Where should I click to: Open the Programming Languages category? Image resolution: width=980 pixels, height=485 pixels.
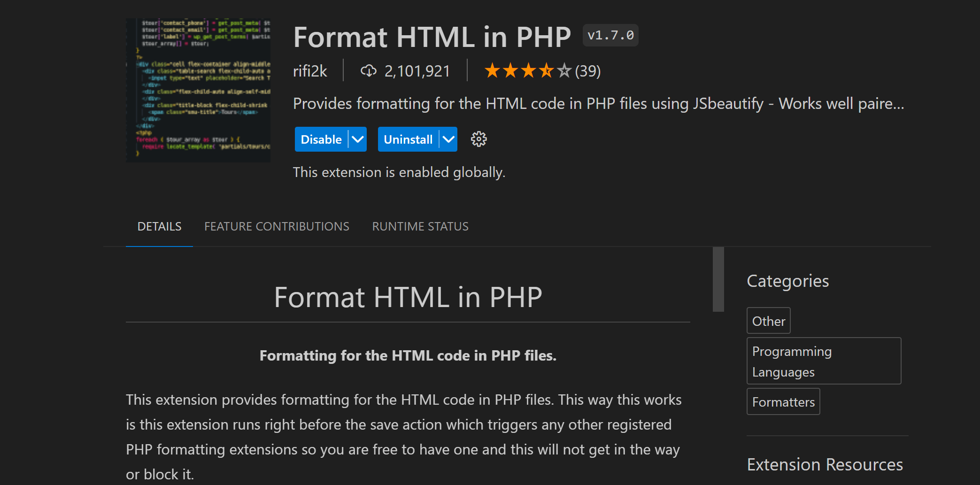point(824,361)
